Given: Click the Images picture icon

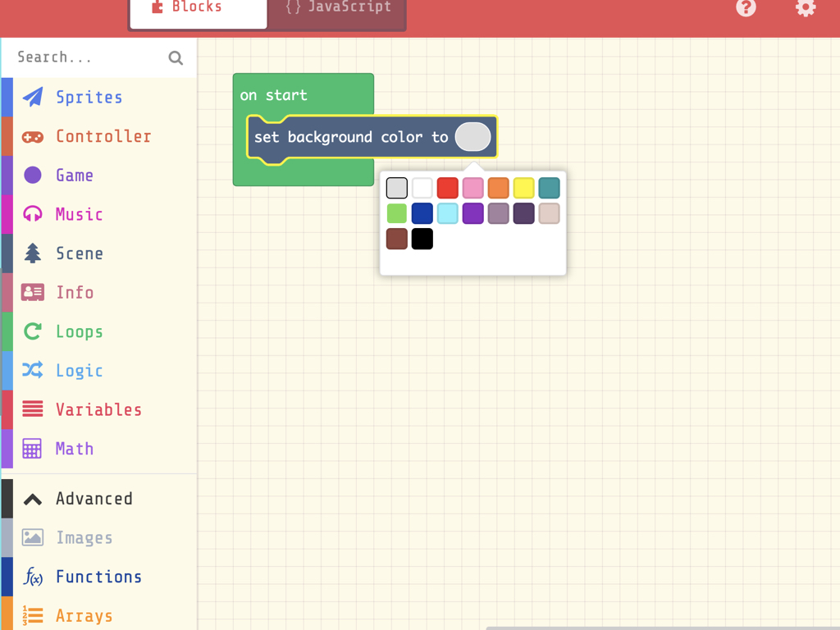Looking at the screenshot, I should [x=33, y=537].
